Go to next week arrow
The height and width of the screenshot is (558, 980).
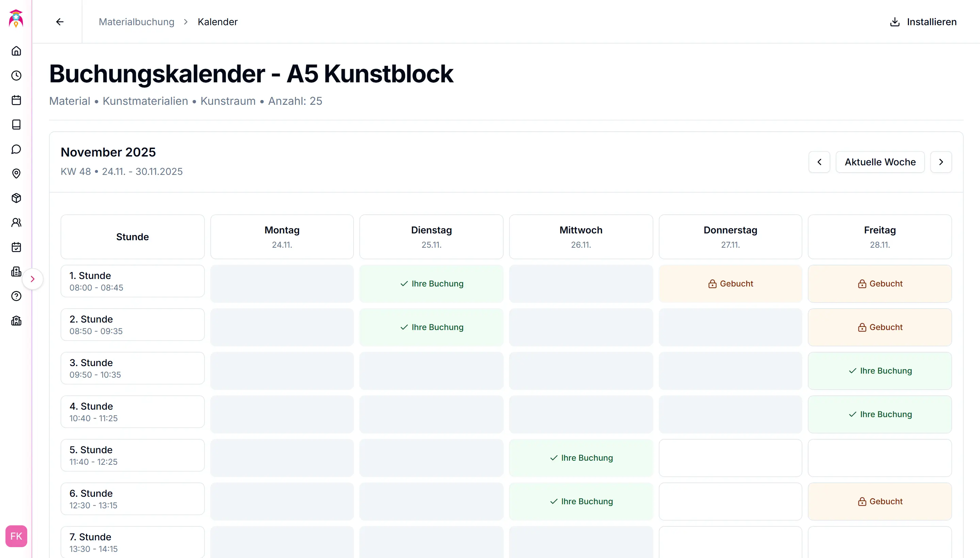point(941,162)
